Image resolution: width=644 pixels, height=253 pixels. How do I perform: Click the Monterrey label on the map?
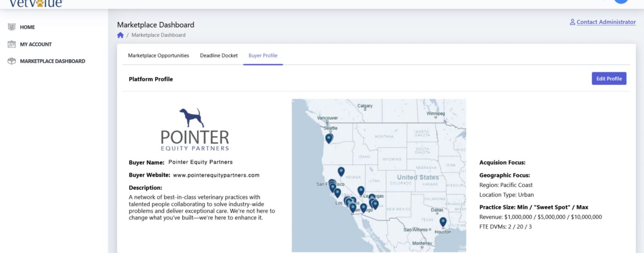[x=422, y=243]
